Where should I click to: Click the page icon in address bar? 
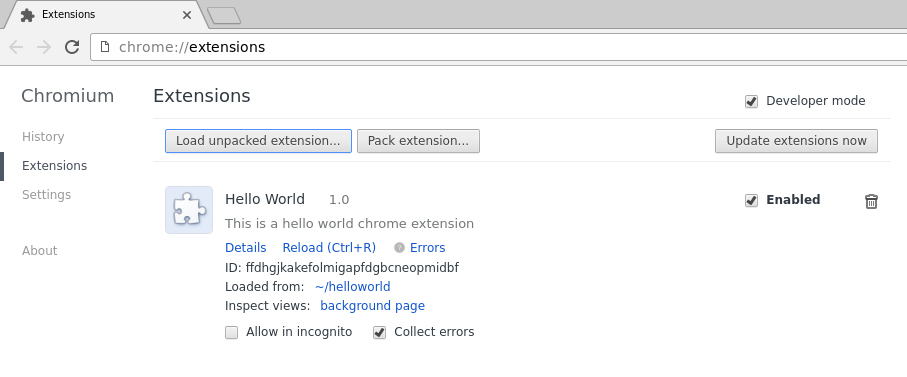(105, 47)
